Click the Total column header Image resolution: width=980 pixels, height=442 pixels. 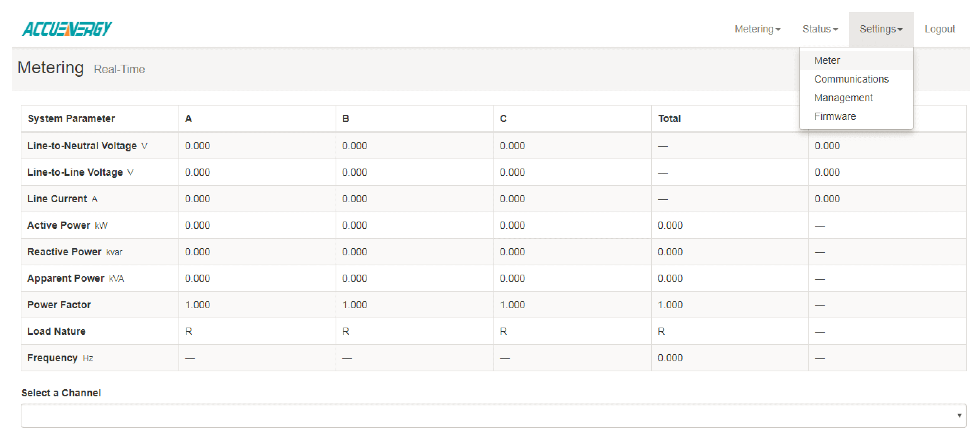[x=669, y=119]
